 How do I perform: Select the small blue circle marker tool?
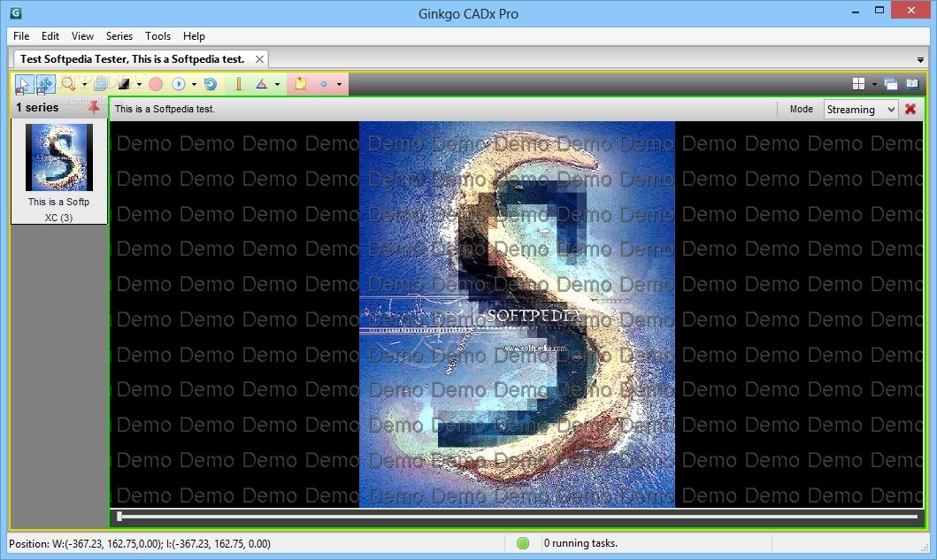coord(324,84)
